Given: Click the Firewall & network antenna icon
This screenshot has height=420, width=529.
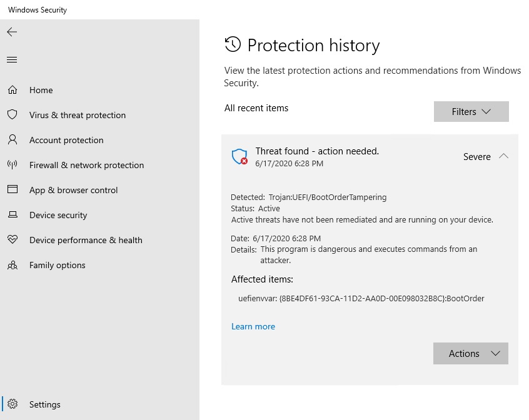Looking at the screenshot, I should pyautogui.click(x=13, y=165).
